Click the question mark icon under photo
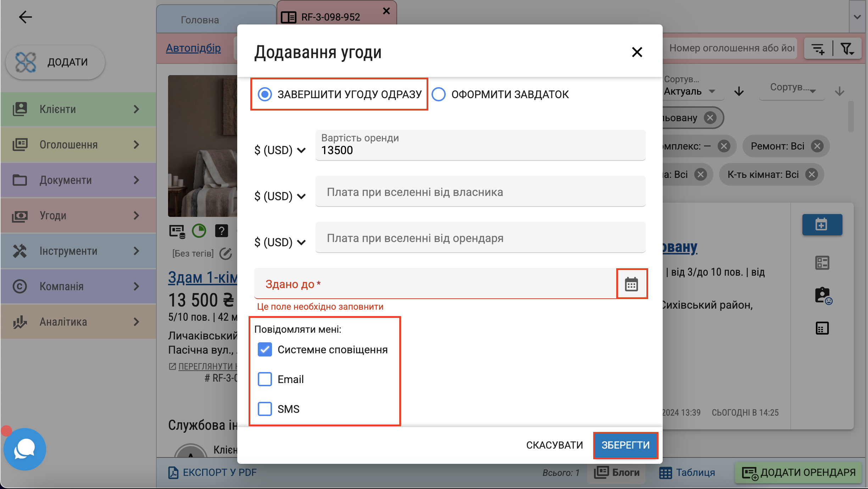 click(x=221, y=231)
